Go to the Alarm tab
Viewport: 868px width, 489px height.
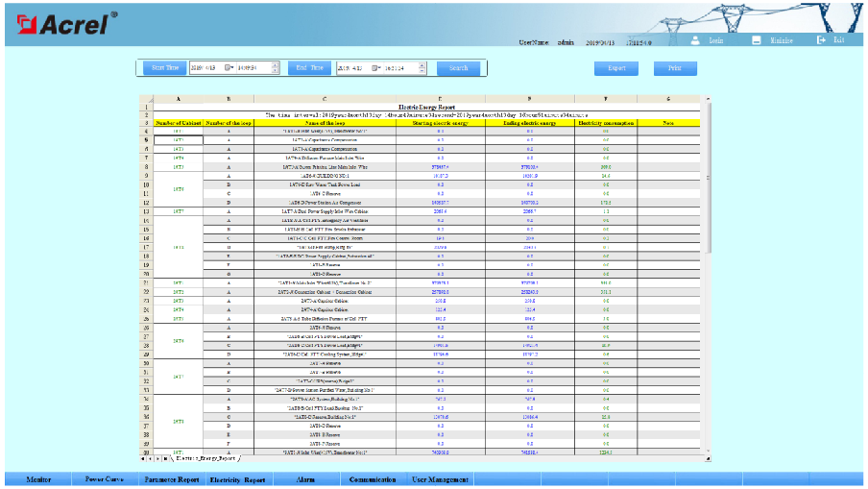306,478
